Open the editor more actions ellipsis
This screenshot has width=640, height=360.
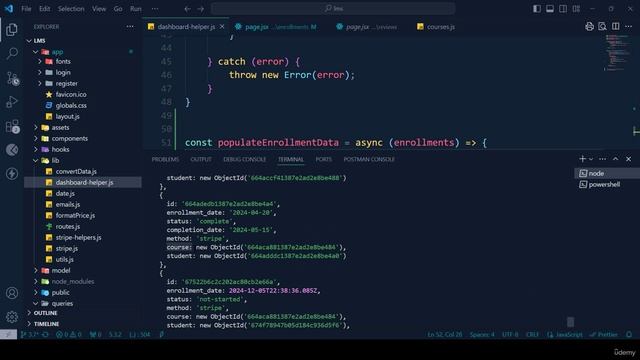tap(629, 27)
